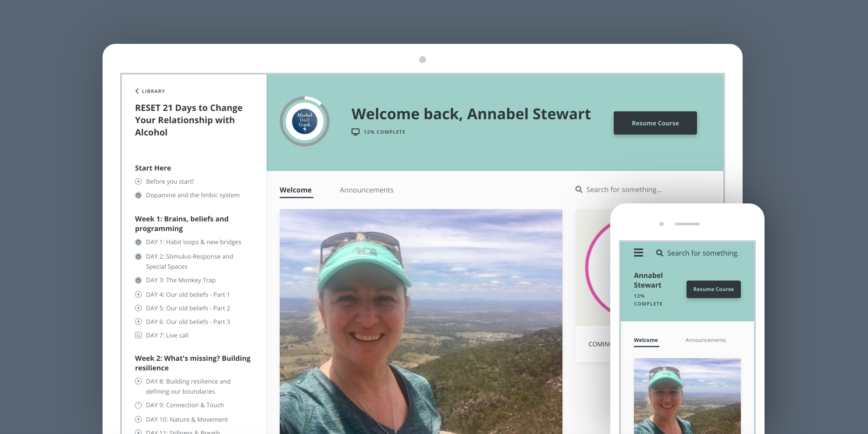Click the document icon for DAY 7 Live call
The image size is (868, 434).
pos(138,335)
